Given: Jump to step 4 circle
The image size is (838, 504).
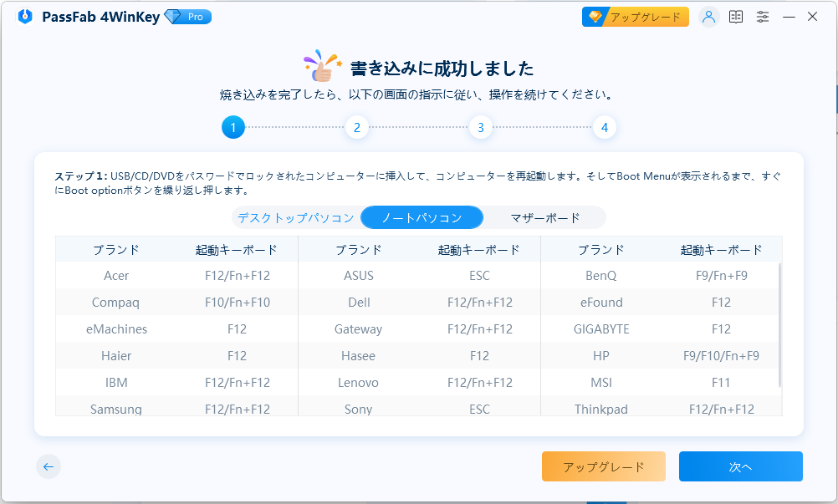Looking at the screenshot, I should (x=604, y=128).
